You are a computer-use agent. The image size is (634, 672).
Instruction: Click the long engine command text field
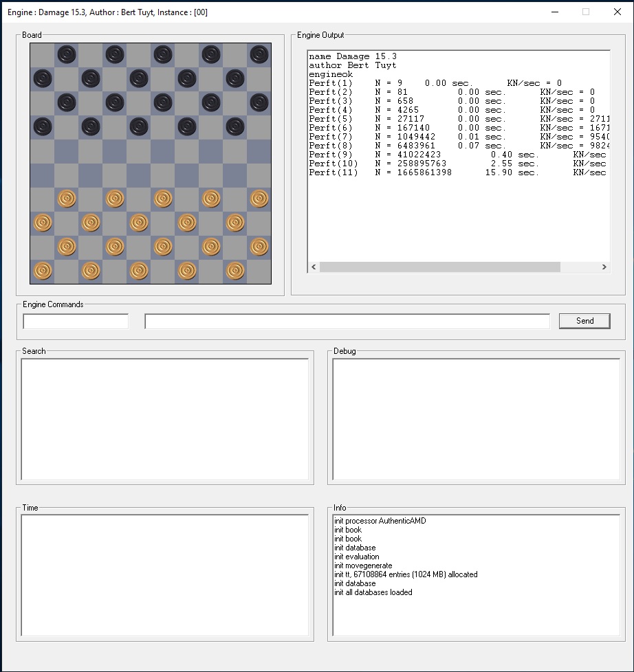click(x=347, y=321)
